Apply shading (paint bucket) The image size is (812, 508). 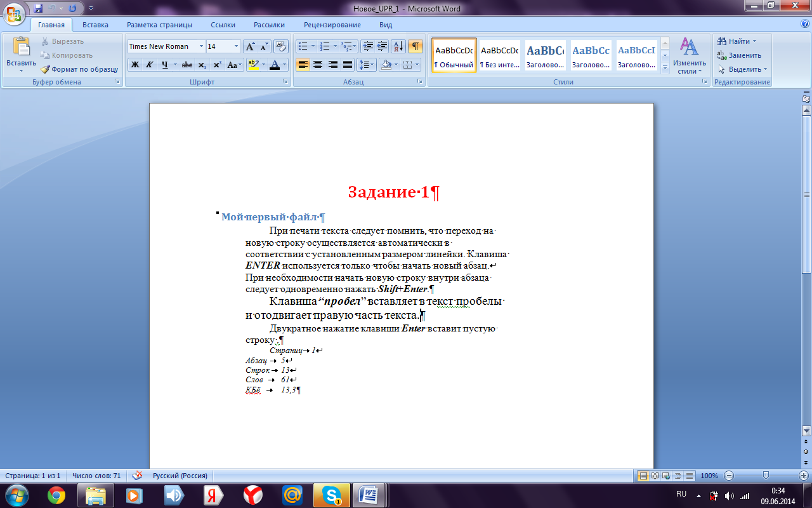point(385,65)
